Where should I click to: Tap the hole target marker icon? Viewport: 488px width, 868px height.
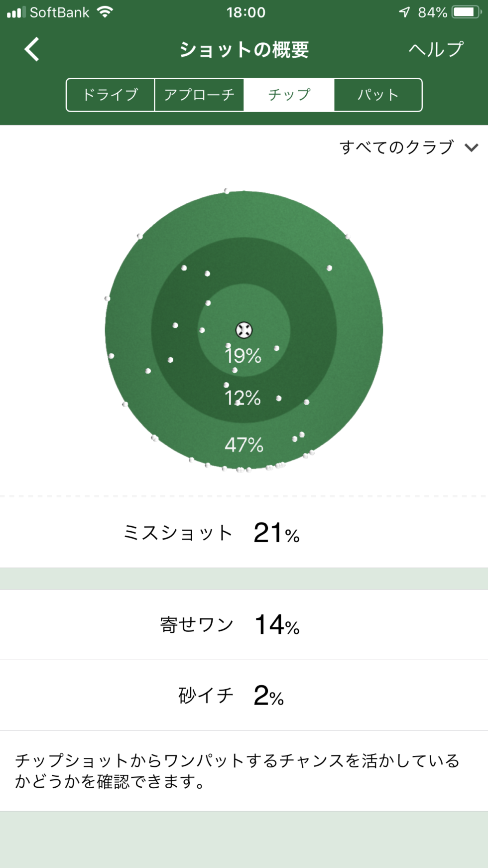tap(244, 330)
